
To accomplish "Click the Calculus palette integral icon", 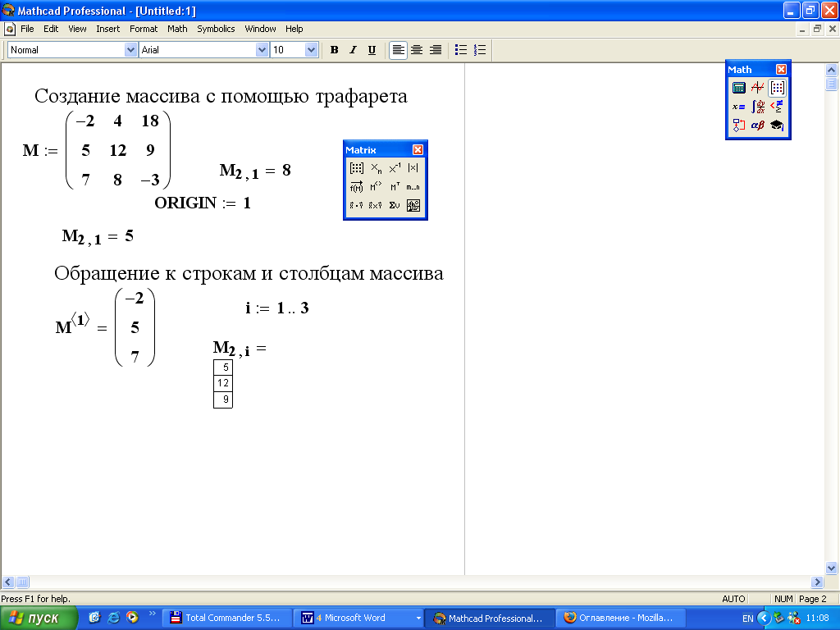I will 757,107.
